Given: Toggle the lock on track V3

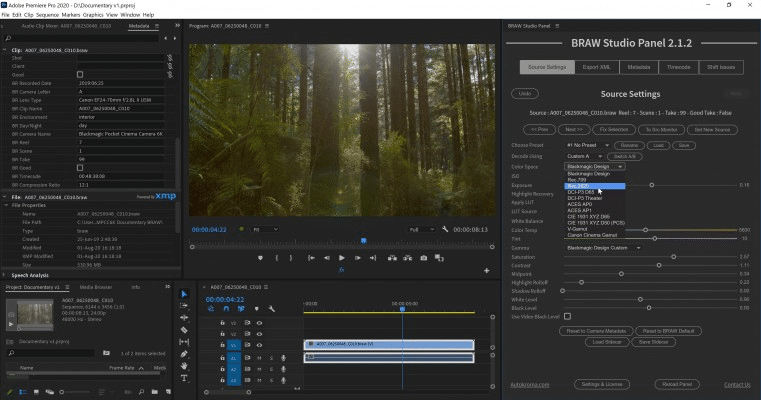Looking at the screenshot, I should [222, 322].
